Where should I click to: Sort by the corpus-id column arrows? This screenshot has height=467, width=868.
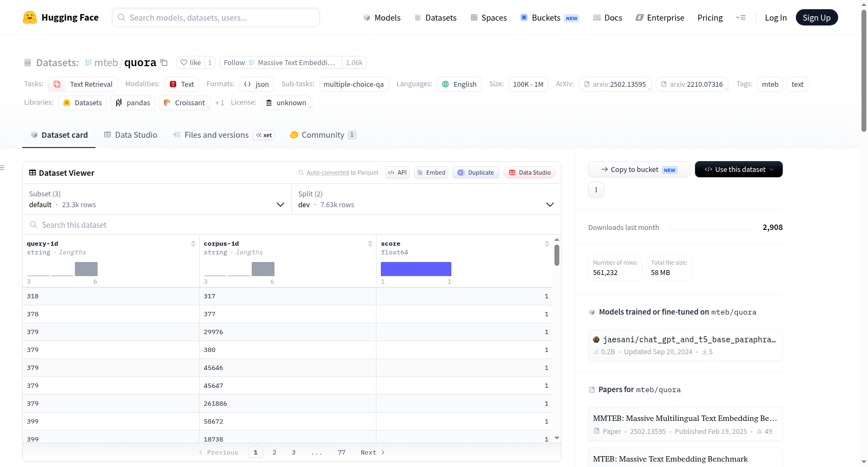370,244
